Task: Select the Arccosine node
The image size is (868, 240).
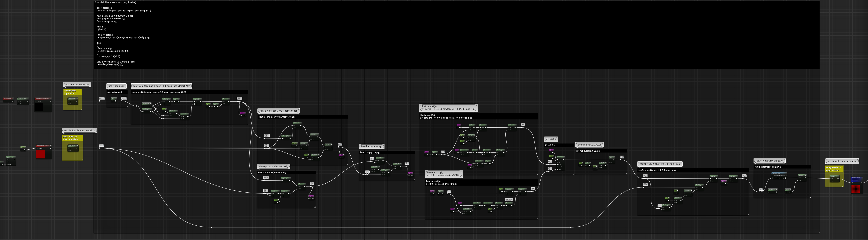Action: click(489, 205)
